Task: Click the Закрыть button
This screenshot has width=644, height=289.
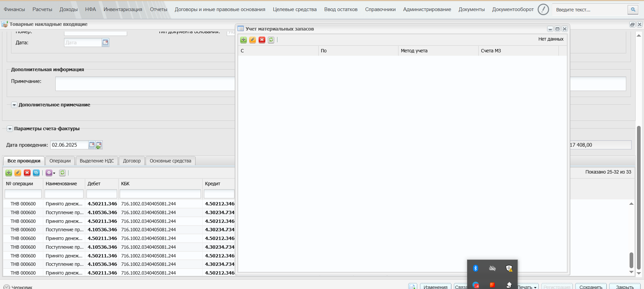Action: (x=625, y=287)
